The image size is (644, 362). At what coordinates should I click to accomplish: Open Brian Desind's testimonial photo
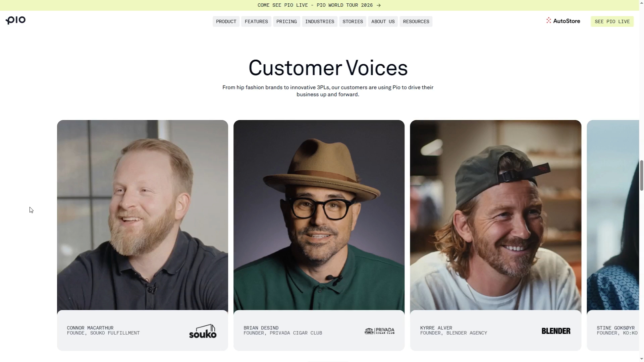319,215
